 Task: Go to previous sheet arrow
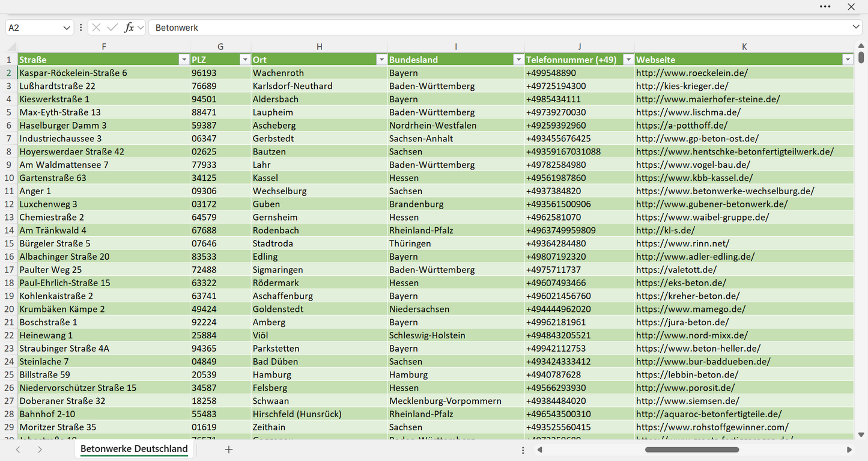[18, 450]
